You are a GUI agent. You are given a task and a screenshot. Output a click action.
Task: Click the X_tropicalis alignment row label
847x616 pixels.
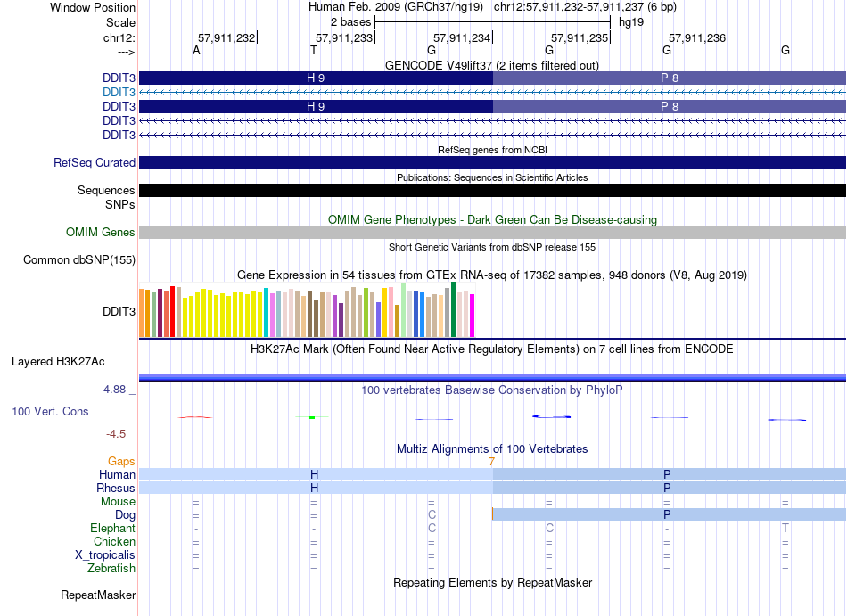pyautogui.click(x=105, y=555)
